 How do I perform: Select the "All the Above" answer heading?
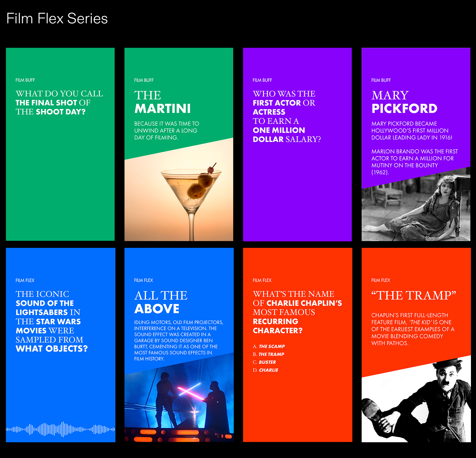(x=161, y=302)
